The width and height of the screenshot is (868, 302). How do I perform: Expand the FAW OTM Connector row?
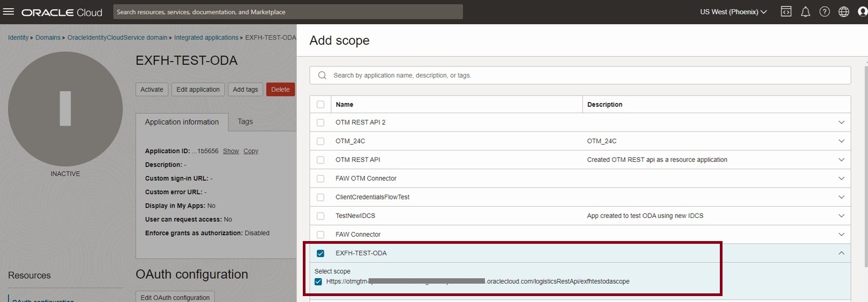click(842, 179)
